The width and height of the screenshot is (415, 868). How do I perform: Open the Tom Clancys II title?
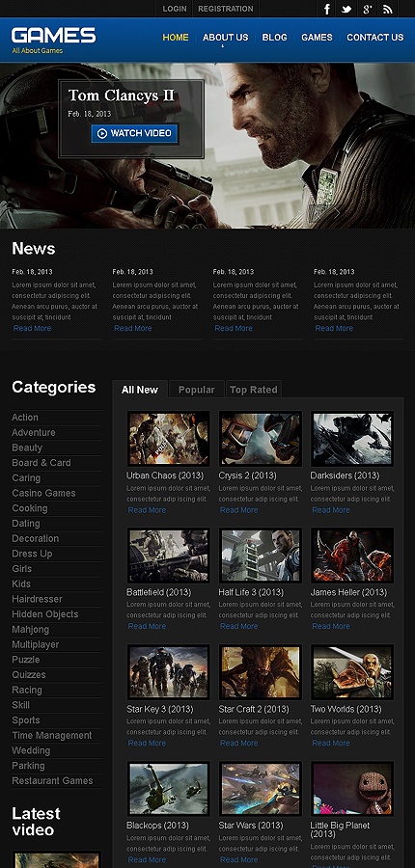tap(122, 95)
